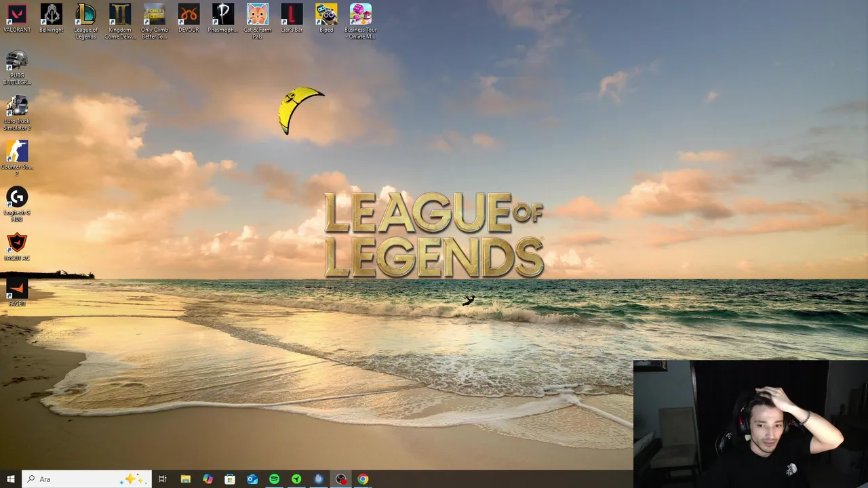This screenshot has width=868, height=488.
Task: Switch to the green Razer app in taskbar
Action: click(296, 479)
